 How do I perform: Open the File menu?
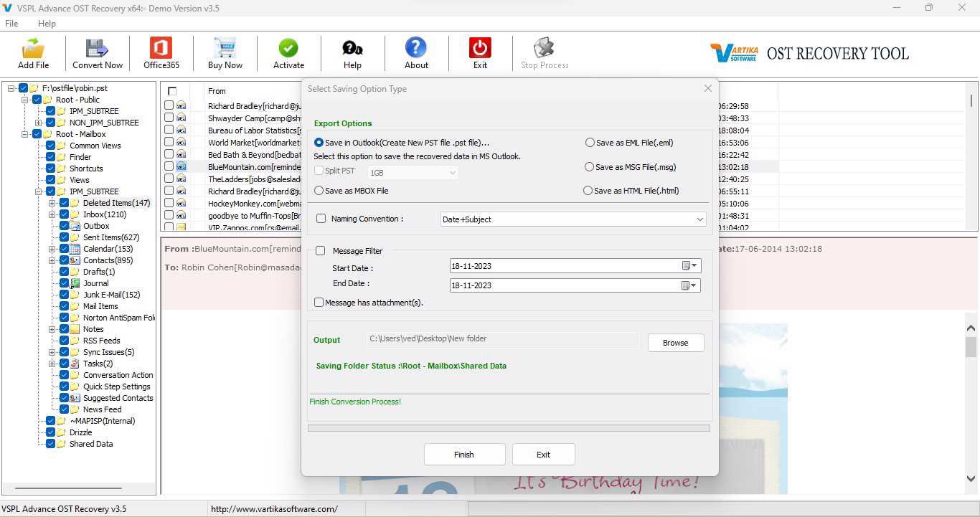11,24
